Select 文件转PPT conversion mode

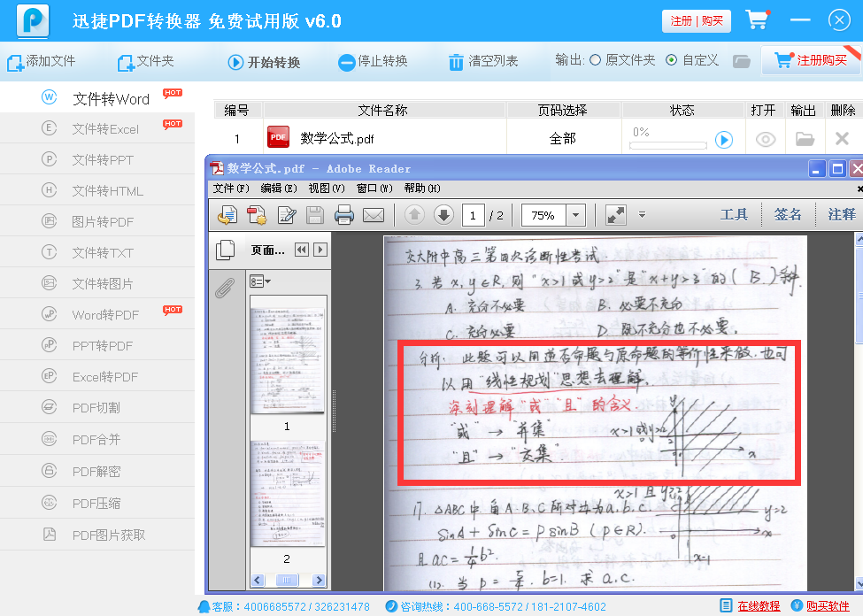(x=97, y=159)
